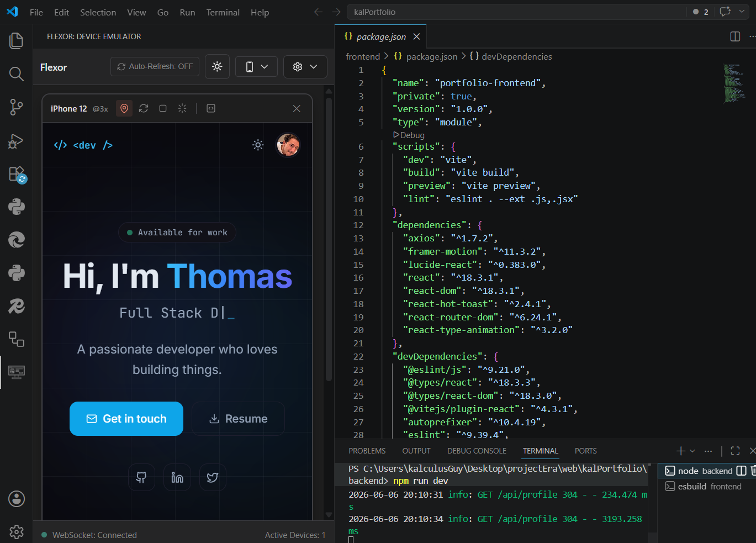Viewport: 756px width, 543px height.
Task: Open the GitHub icon on the portfolio page
Action: pyautogui.click(x=141, y=477)
